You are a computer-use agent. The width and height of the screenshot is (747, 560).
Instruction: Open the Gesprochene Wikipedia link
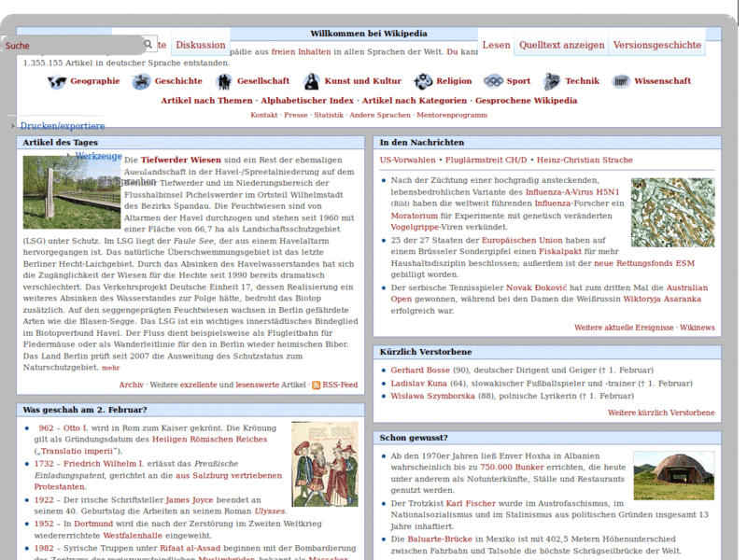point(526,101)
